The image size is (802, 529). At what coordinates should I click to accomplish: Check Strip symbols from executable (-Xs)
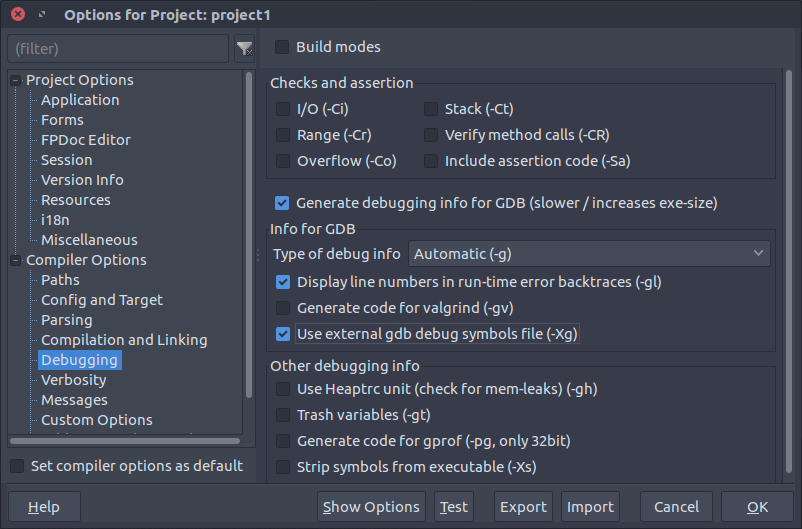tap(283, 467)
